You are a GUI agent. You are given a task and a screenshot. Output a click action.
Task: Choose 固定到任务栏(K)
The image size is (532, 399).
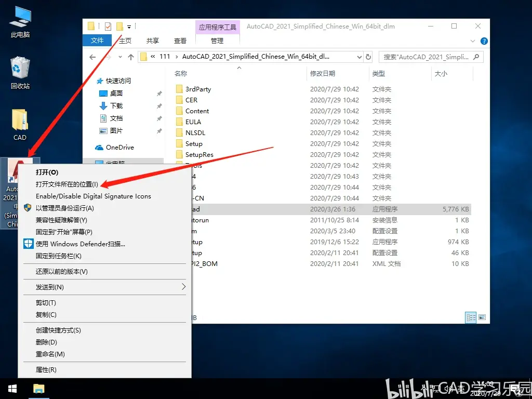coord(104,256)
